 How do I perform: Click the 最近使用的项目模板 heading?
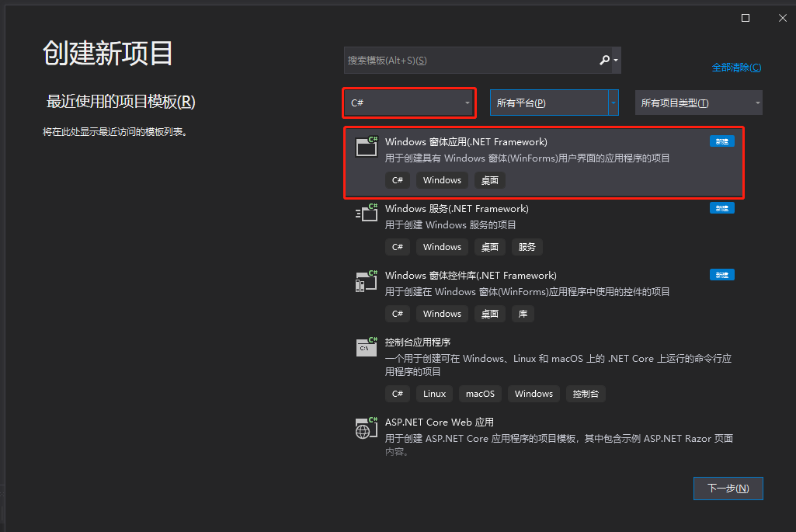pyautogui.click(x=121, y=102)
